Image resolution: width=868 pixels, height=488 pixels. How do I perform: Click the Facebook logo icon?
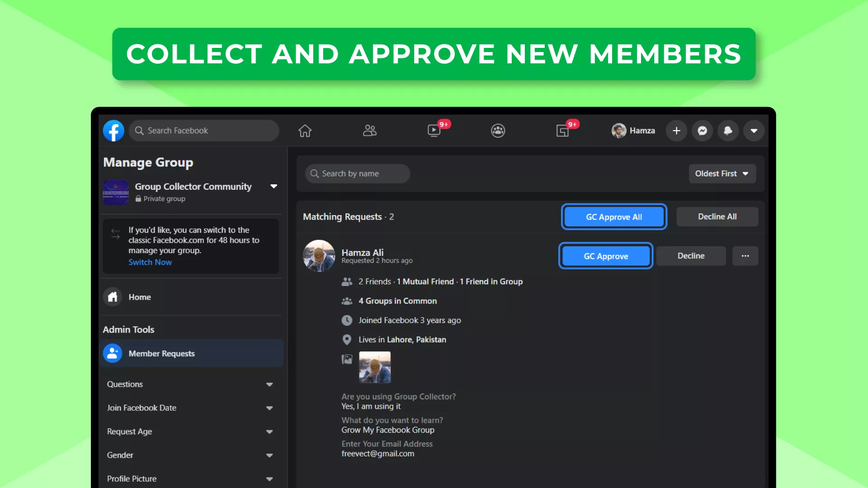[113, 131]
